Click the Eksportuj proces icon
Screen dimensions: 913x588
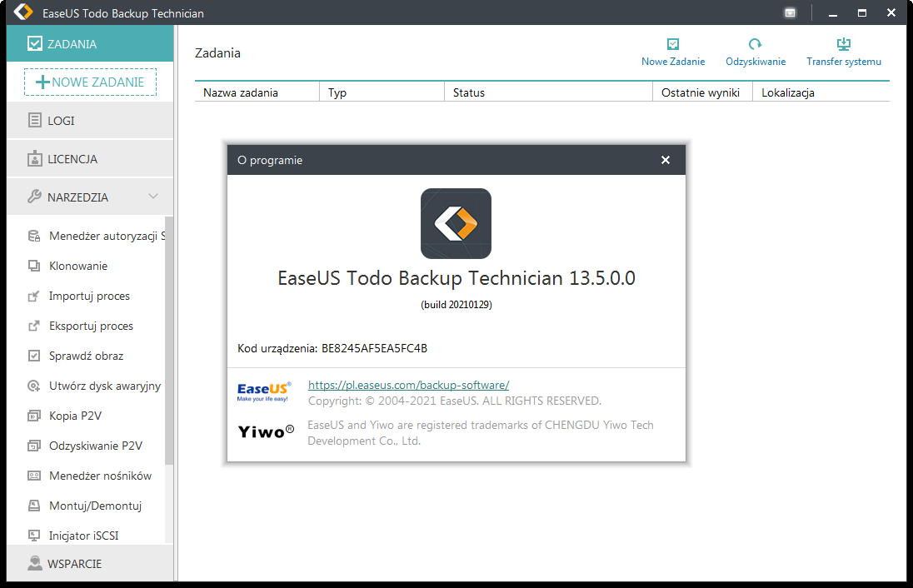click(34, 326)
